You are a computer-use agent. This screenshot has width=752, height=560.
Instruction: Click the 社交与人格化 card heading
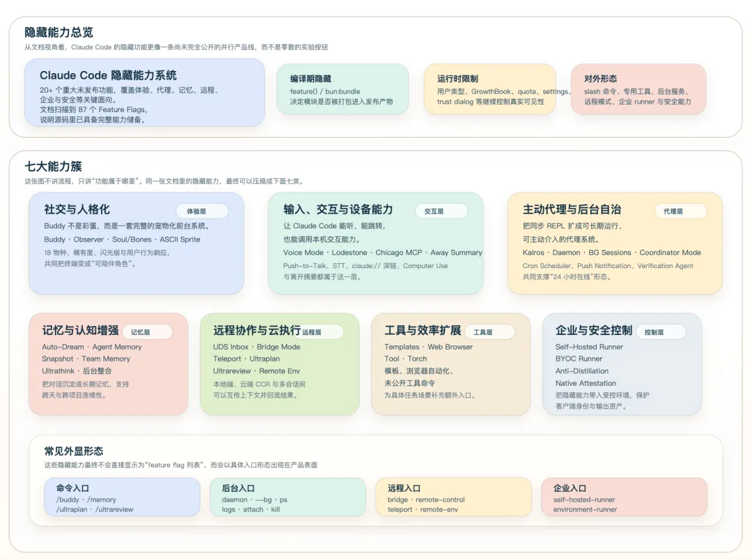coord(77,209)
